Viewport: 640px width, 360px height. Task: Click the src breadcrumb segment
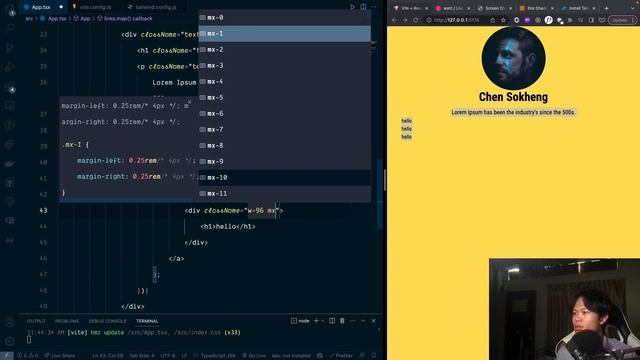point(29,18)
